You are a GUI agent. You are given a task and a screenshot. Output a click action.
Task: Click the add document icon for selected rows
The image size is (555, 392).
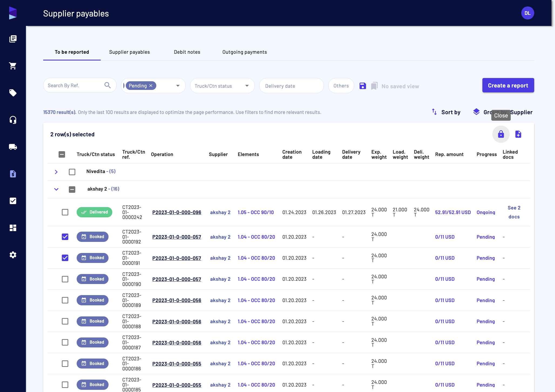coord(518,134)
